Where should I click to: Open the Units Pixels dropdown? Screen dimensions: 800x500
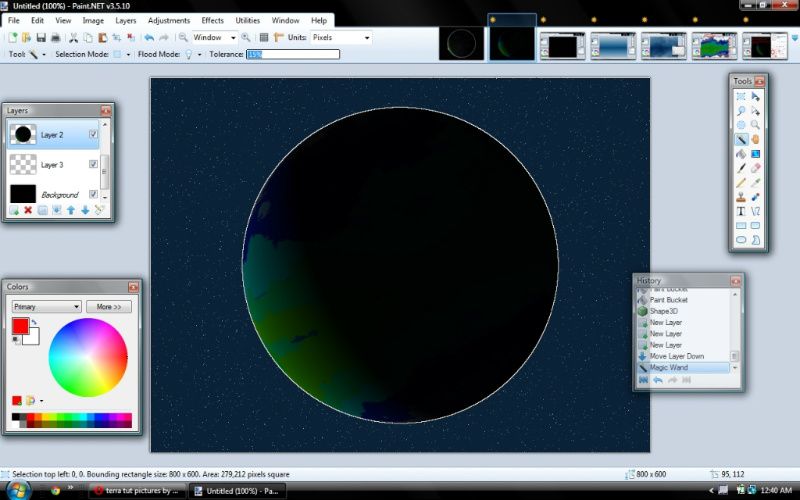367,38
